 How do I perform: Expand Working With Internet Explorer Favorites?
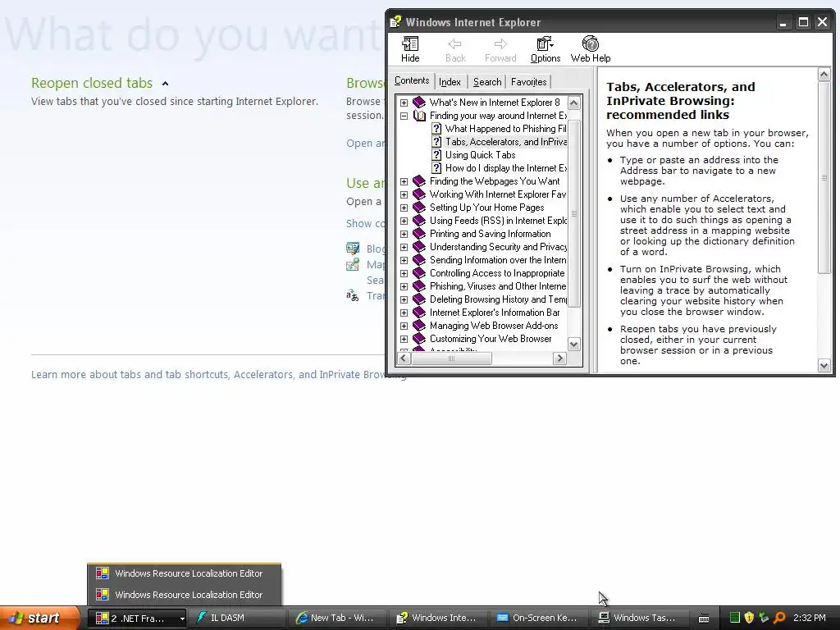404,194
